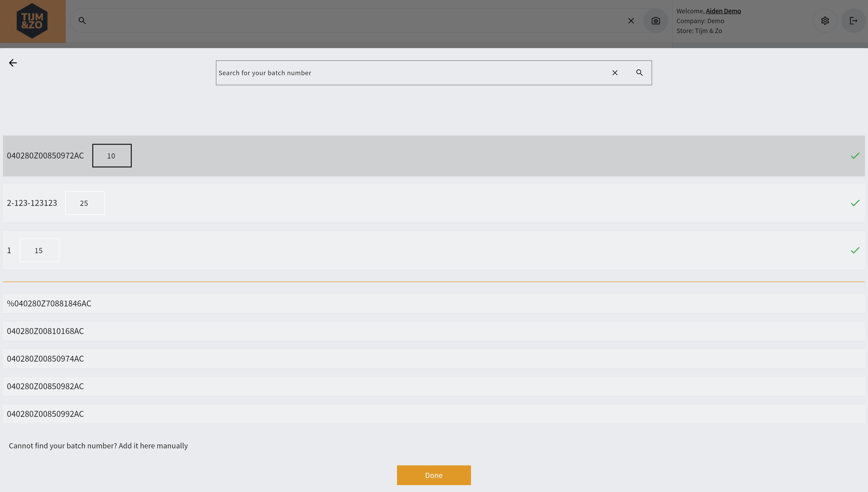Click the logout icon
The image size is (868, 492).
[x=853, y=21]
